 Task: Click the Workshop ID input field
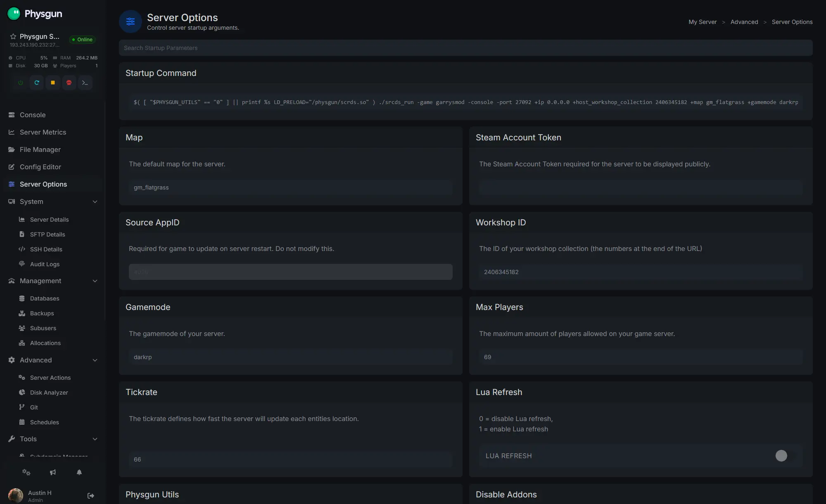click(641, 272)
